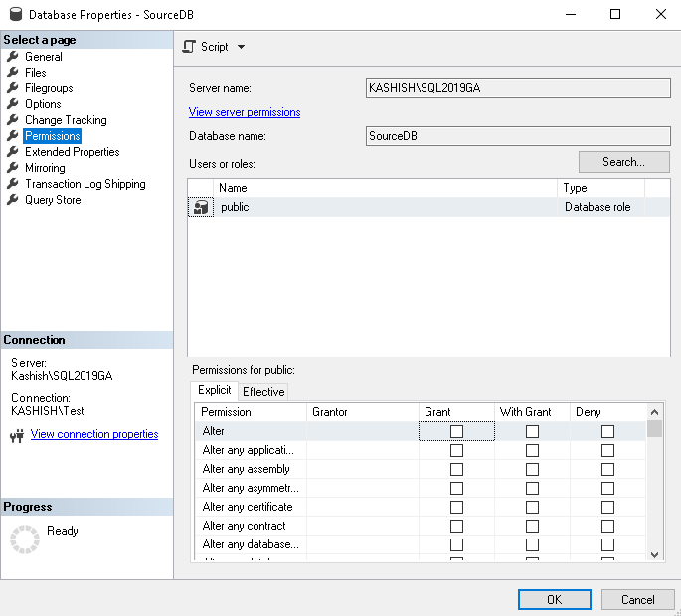
Task: Open the Change Tracking page
Action: click(x=66, y=120)
